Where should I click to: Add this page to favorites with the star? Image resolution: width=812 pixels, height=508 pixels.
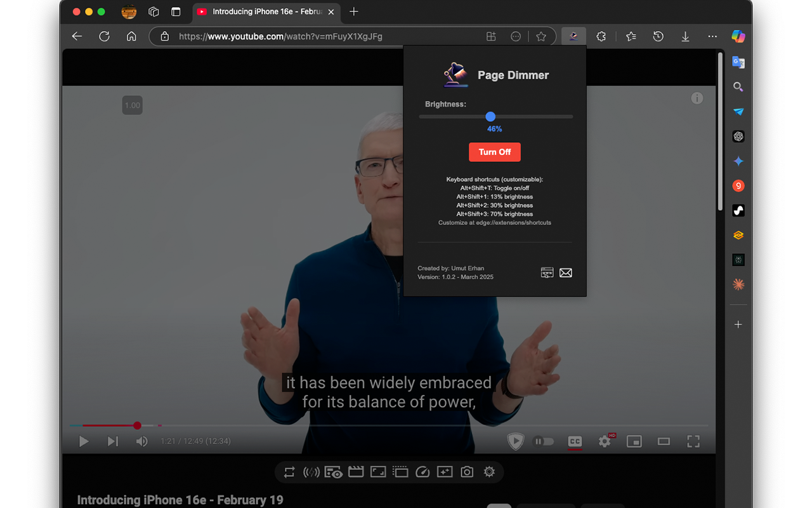(541, 37)
